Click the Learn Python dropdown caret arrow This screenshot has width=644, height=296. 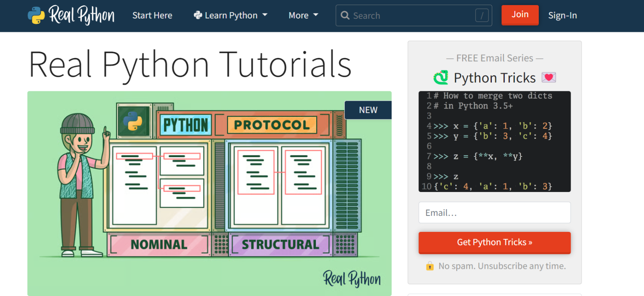(265, 15)
